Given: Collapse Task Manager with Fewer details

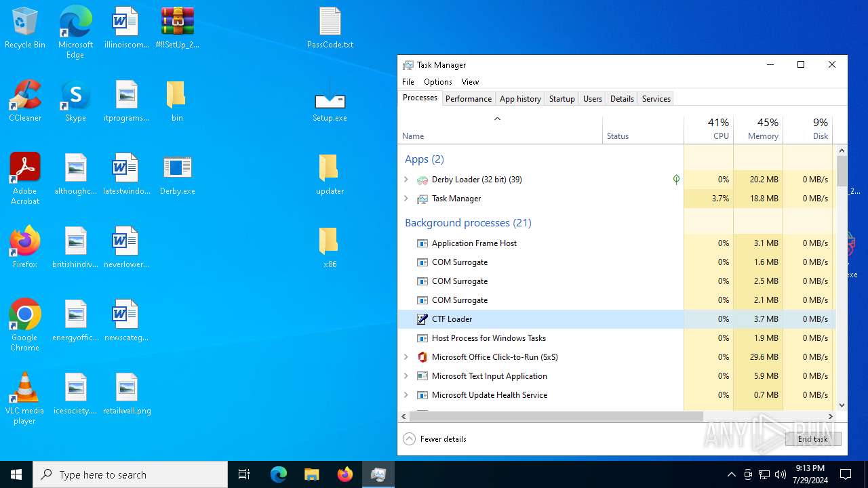Looking at the screenshot, I should click(435, 439).
